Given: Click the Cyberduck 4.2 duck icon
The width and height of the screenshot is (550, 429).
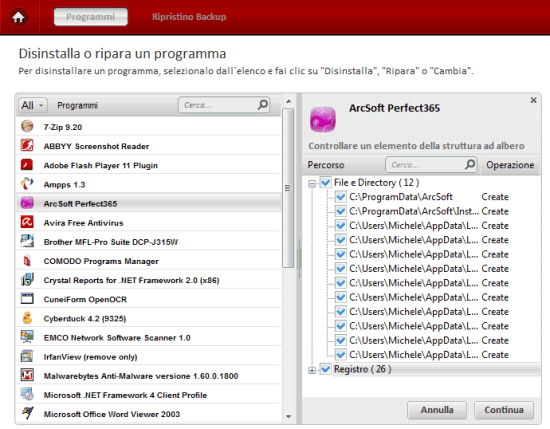Looking at the screenshot, I should (x=27, y=318).
